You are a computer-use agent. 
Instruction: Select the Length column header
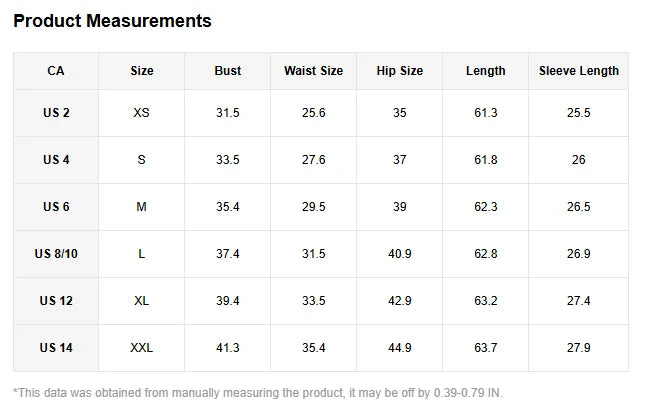tap(485, 71)
